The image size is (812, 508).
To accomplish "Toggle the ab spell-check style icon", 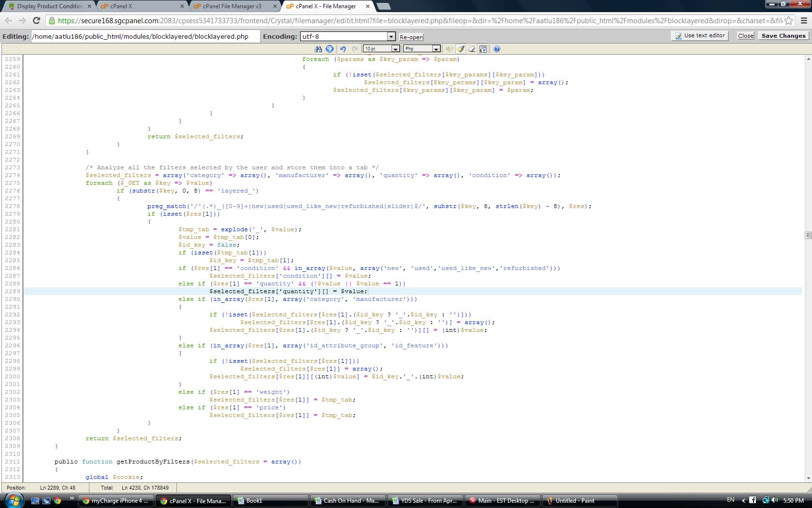I will (x=449, y=49).
